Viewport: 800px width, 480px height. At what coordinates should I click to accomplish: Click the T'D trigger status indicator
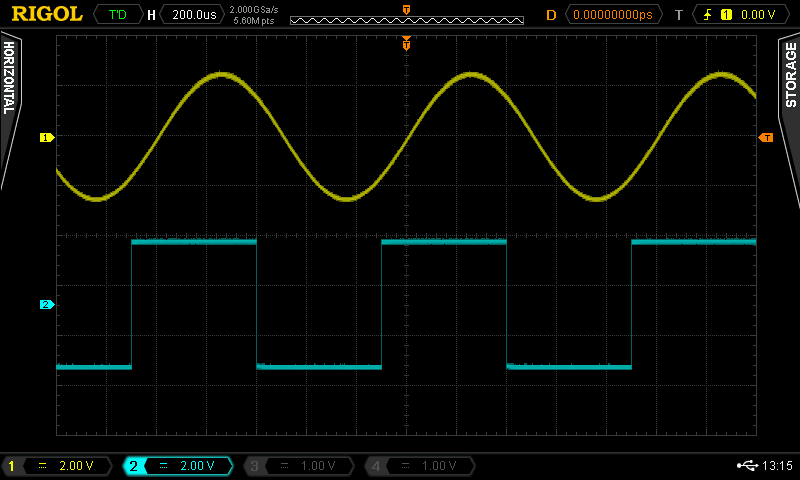point(118,14)
